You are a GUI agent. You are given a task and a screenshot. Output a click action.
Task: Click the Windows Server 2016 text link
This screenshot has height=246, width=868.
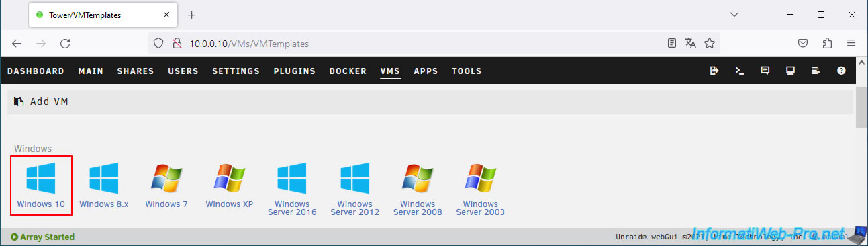click(292, 208)
